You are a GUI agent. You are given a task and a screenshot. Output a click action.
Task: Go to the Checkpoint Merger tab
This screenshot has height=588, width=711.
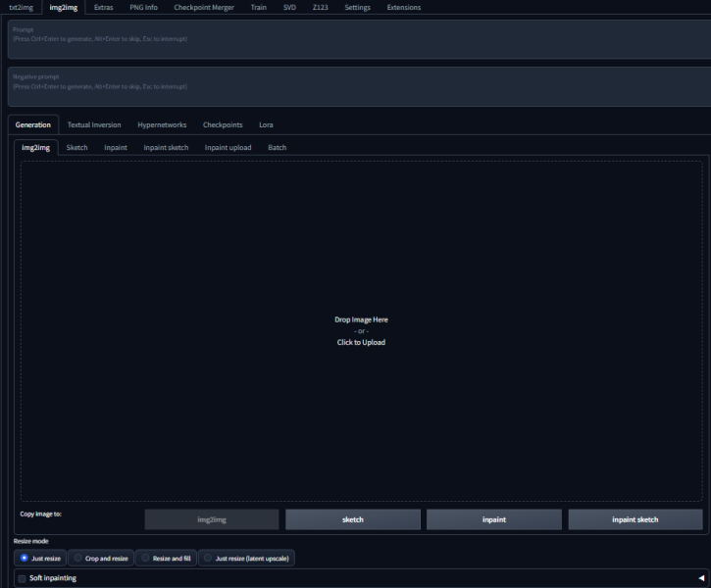(x=204, y=7)
